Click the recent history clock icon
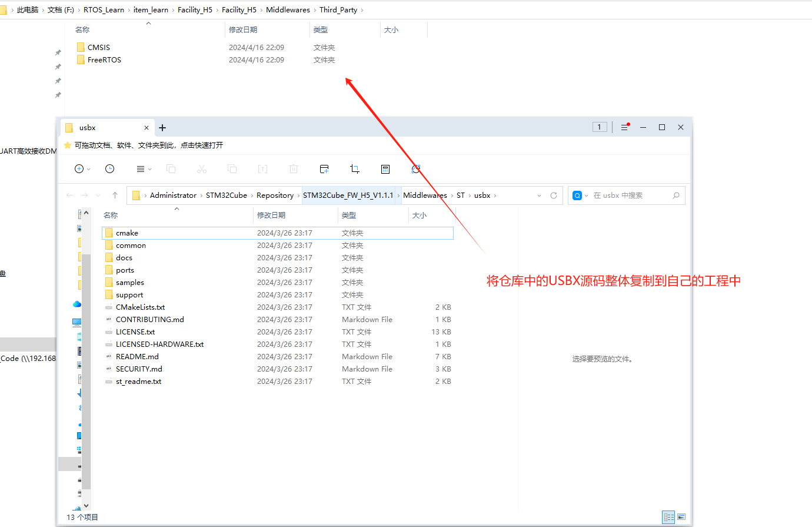 [109, 169]
